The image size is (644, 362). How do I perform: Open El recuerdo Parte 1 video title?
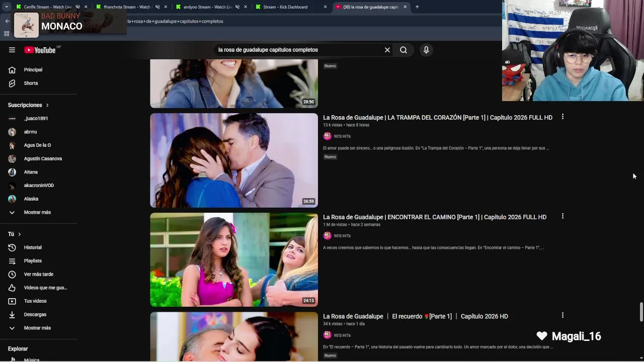click(x=416, y=316)
